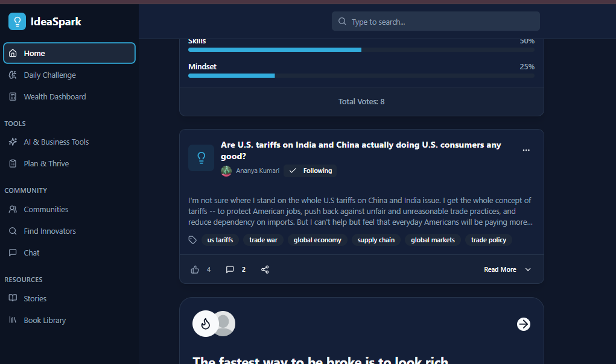
Task: Focus the Type to search field
Action: 436,22
